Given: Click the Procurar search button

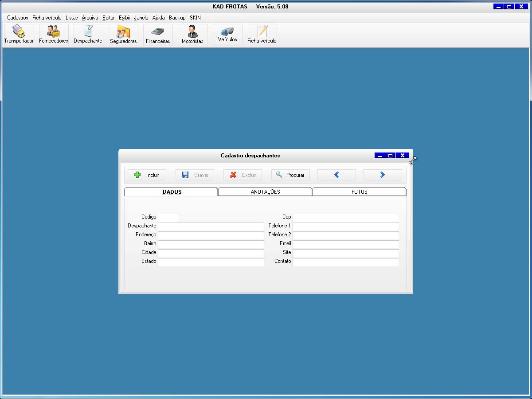Looking at the screenshot, I should point(290,175).
